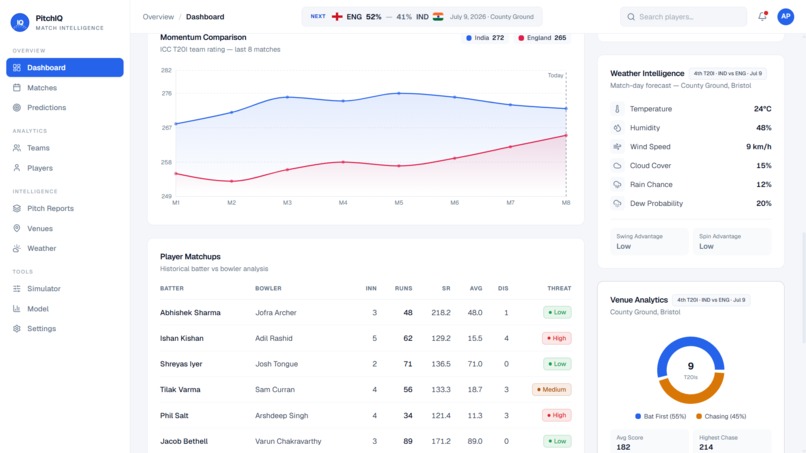Toggle England 265 legend item
Viewport: 806px width, 453px height.
coord(542,38)
